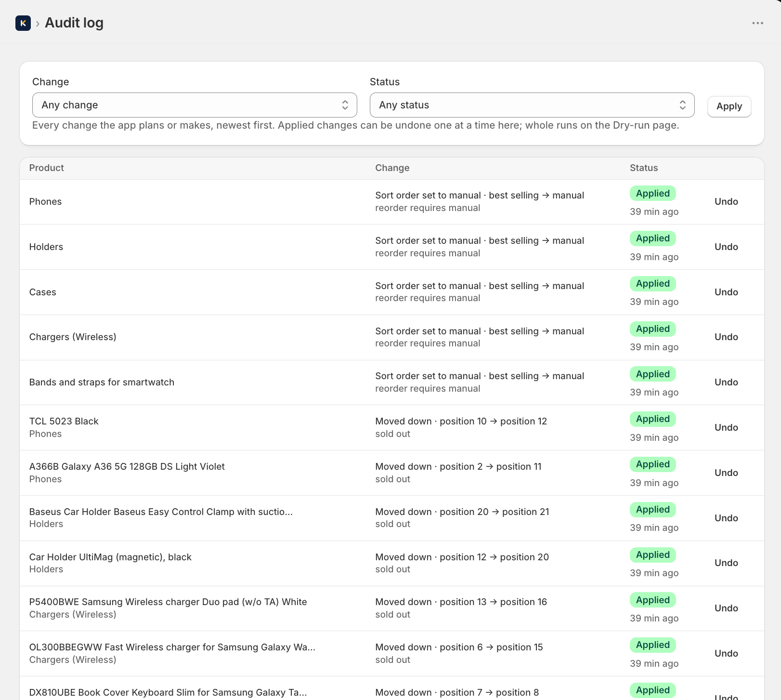This screenshot has width=781, height=700.
Task: Click the breadcrumb chevron beside Audit log
Action: (38, 24)
